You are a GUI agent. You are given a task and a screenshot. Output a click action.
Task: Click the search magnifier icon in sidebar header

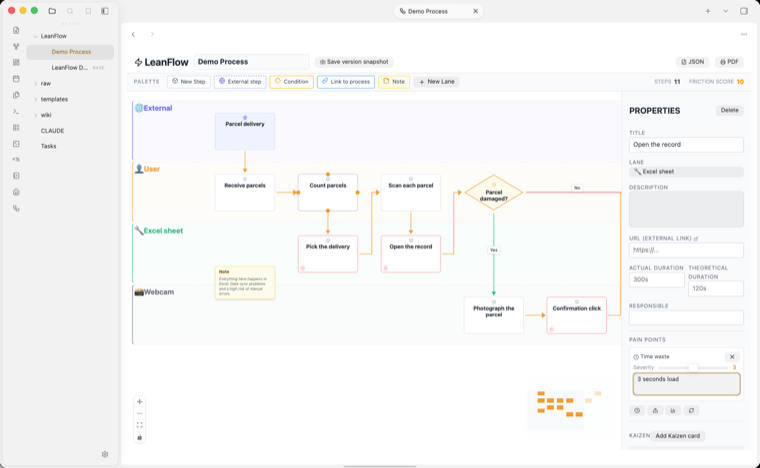point(70,11)
